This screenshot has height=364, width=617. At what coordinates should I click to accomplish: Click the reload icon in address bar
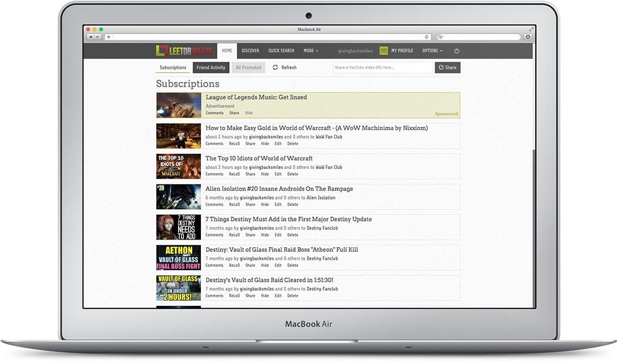click(x=427, y=37)
